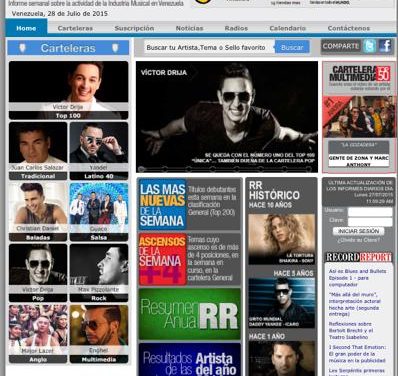Open Top 100 chart with Víctor Drija
Image resolution: width=398 pixels, height=376 pixels.
click(x=68, y=90)
